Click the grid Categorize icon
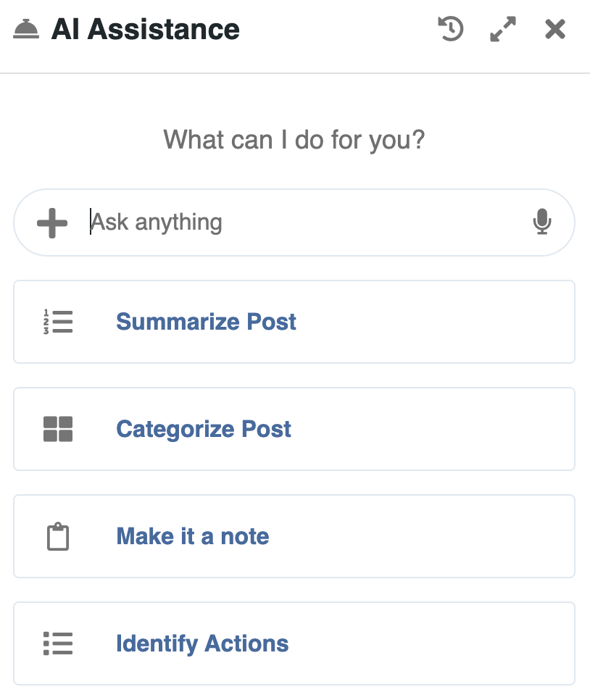590x700 pixels. pos(58,429)
